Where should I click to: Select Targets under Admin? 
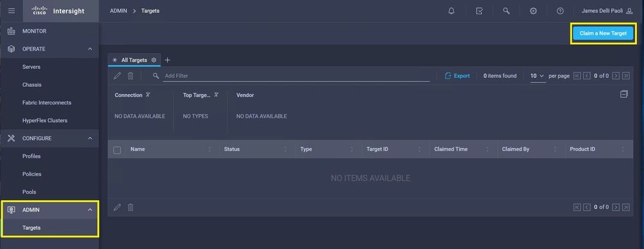(31, 228)
